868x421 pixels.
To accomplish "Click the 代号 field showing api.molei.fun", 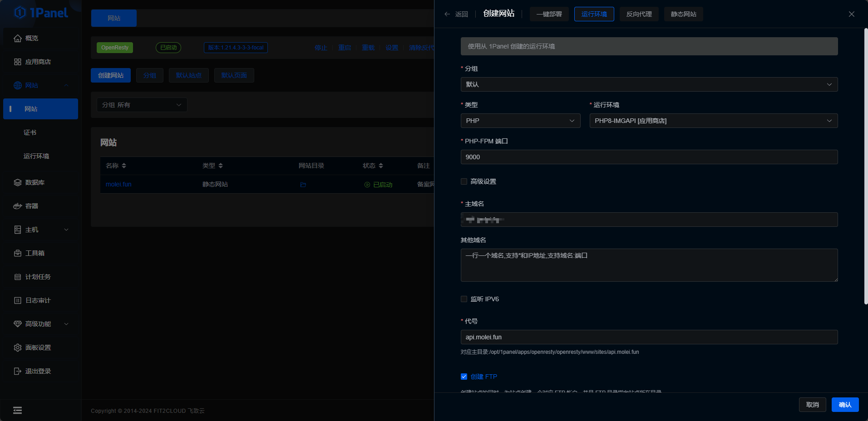I will click(x=649, y=337).
